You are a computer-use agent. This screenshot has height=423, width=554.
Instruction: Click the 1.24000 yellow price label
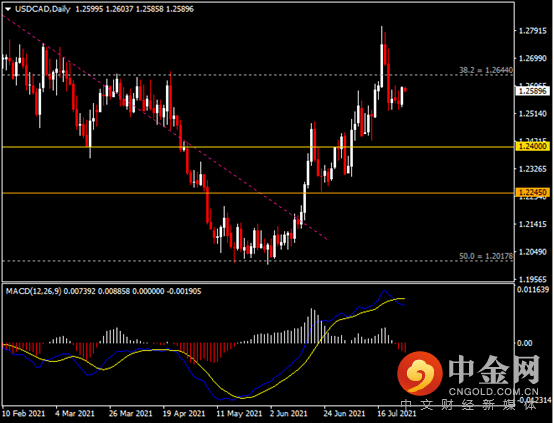pos(533,146)
